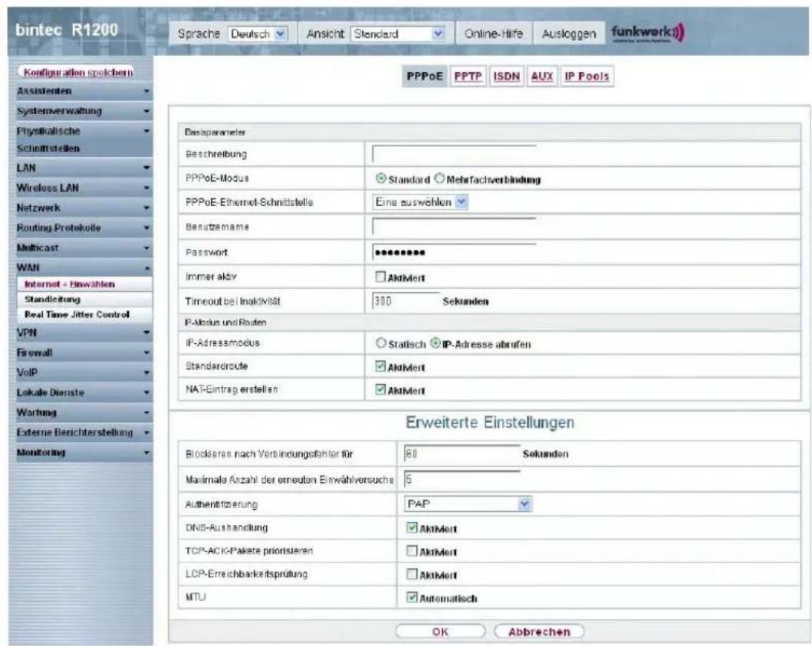Open Standleitung submenu item
The image size is (812, 646).
[x=84, y=299]
